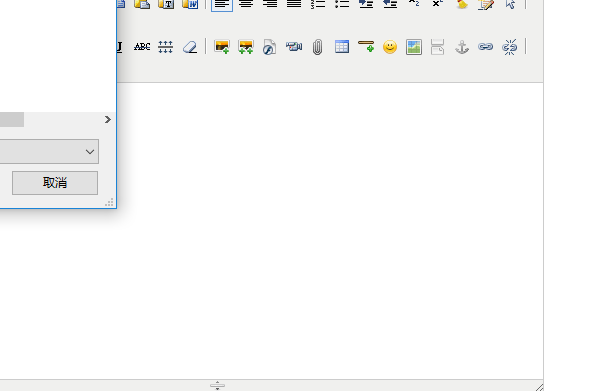The image size is (596, 391).
Task: Apply subscript formatting
Action: [414, 4]
